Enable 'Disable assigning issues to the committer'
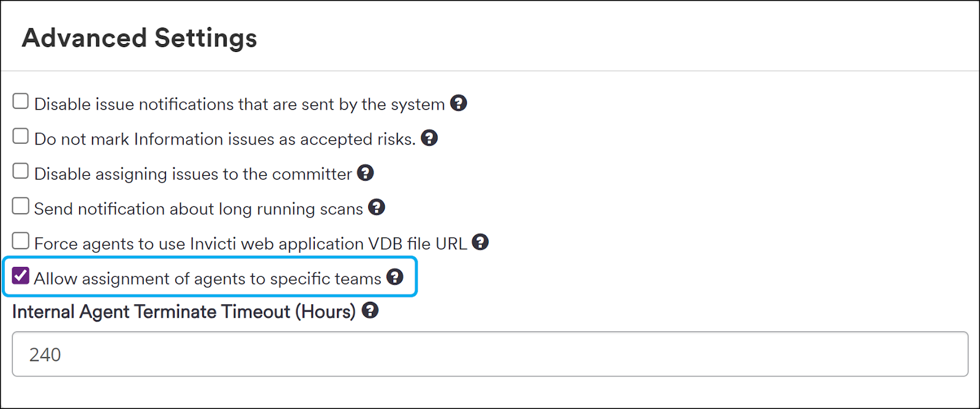The image size is (980, 409). coord(20,170)
